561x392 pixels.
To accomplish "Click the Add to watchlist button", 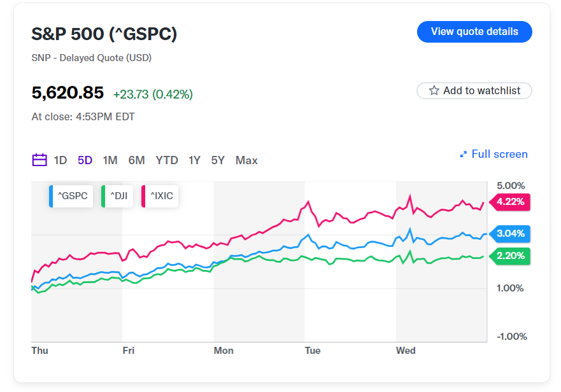I will [474, 90].
